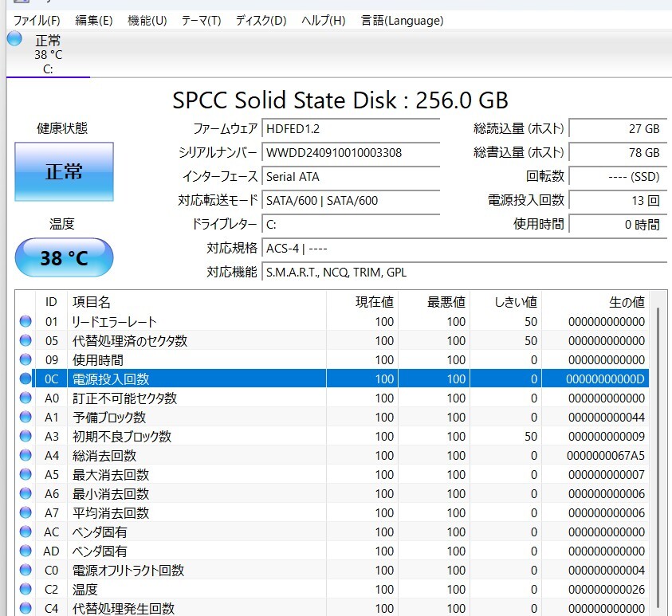672x616 pixels.
Task: Click the serial number field WWDD240910010003308
Action: (351, 152)
